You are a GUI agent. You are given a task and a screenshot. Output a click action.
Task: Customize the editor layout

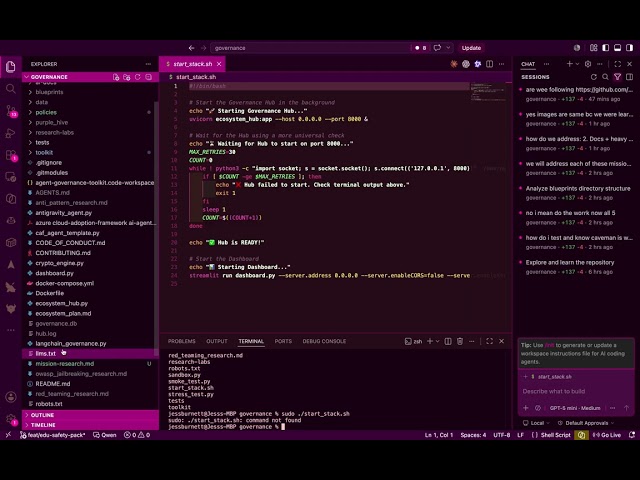(x=593, y=48)
